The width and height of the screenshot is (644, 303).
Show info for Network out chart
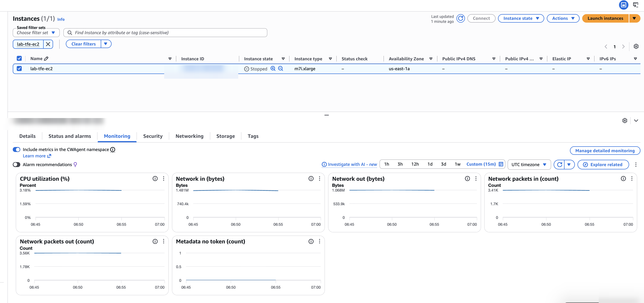467,179
